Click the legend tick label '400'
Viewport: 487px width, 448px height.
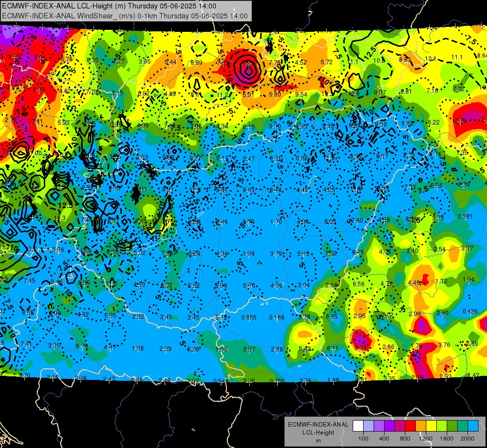384,439
